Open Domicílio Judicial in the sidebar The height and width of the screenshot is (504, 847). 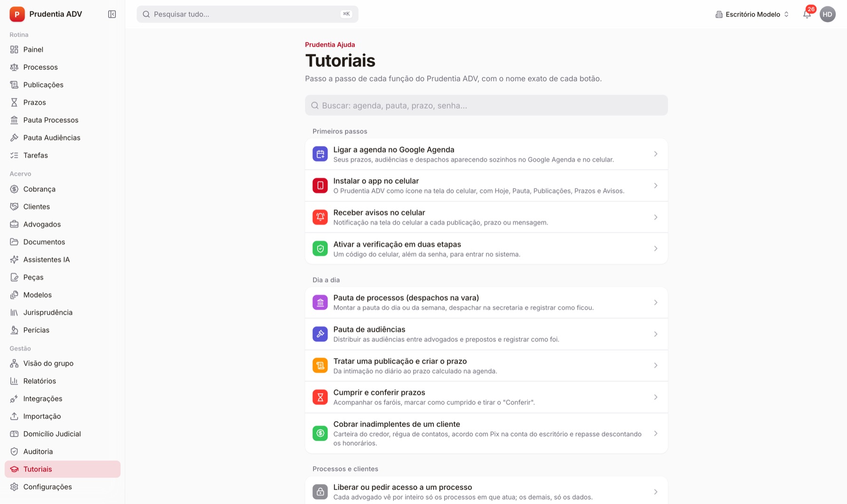click(63, 434)
